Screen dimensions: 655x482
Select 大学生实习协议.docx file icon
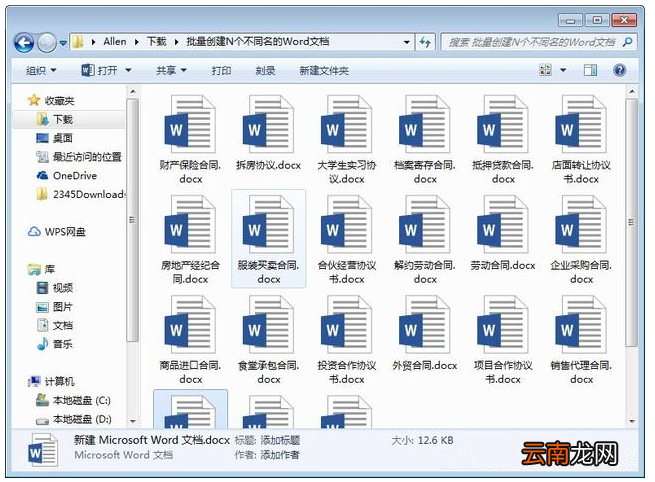346,124
